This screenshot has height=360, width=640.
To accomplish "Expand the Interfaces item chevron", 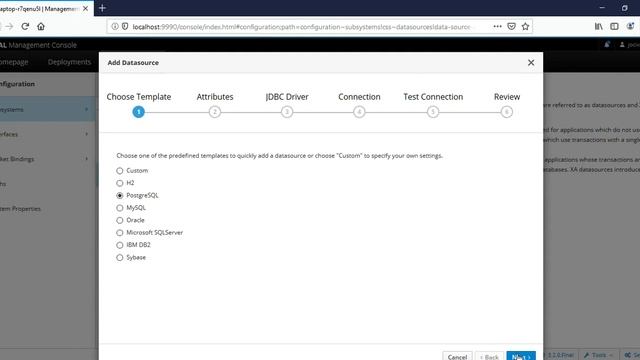I will click(87, 134).
